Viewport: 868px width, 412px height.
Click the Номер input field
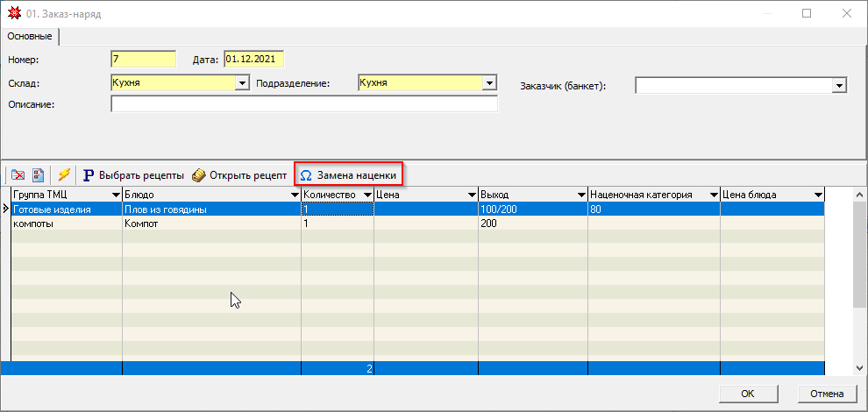click(143, 60)
